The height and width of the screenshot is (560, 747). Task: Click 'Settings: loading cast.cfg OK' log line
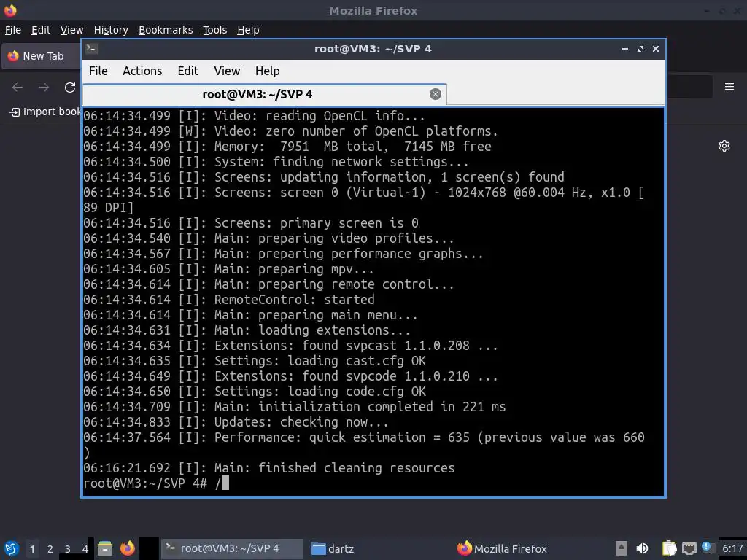[x=255, y=361]
